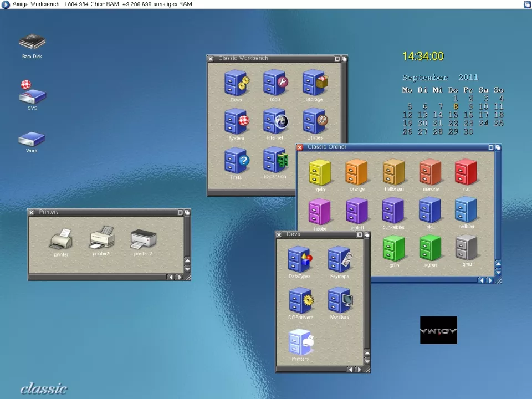Click the Amiga Workbench title bar text
The width and height of the screenshot is (532, 399).
(36, 4)
